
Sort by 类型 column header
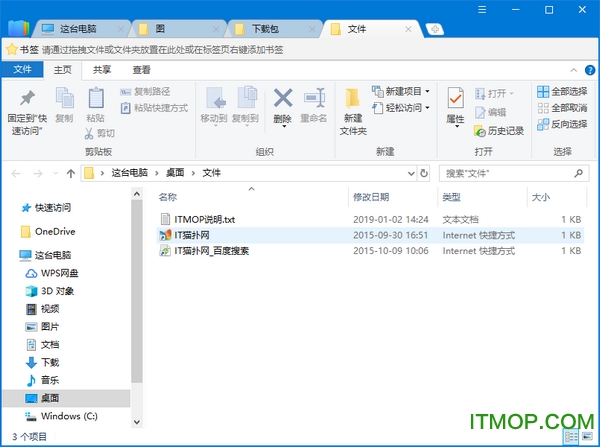[x=452, y=197]
